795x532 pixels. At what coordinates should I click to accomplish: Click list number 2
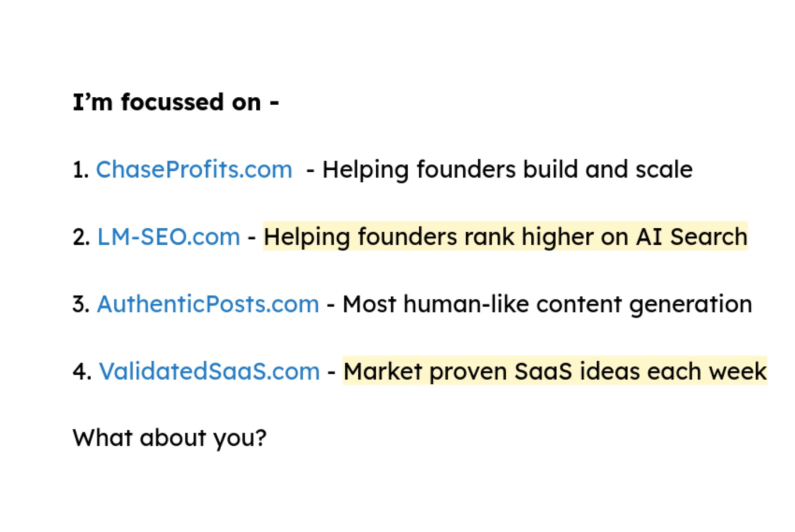(81, 237)
